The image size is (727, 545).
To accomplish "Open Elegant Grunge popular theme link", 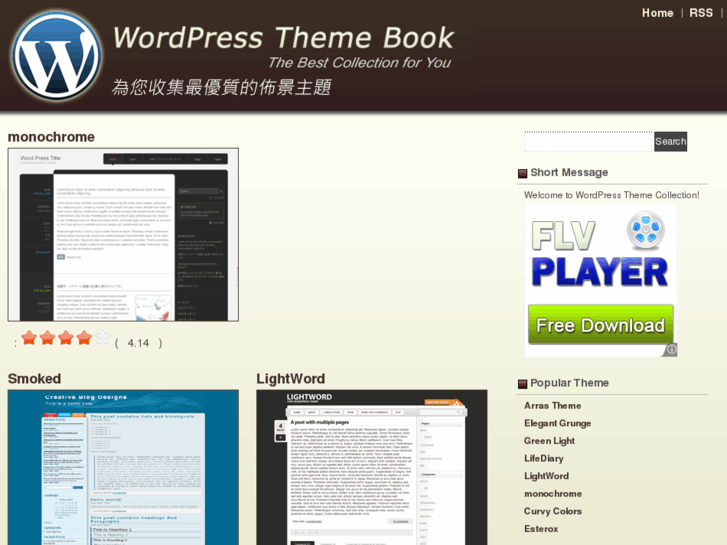I will (557, 423).
